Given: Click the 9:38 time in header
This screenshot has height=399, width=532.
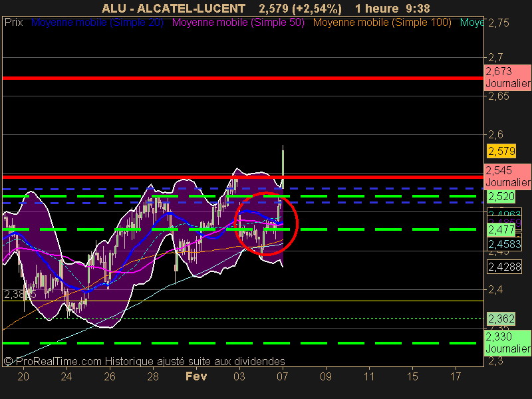Looking at the screenshot, I should coord(418,8).
